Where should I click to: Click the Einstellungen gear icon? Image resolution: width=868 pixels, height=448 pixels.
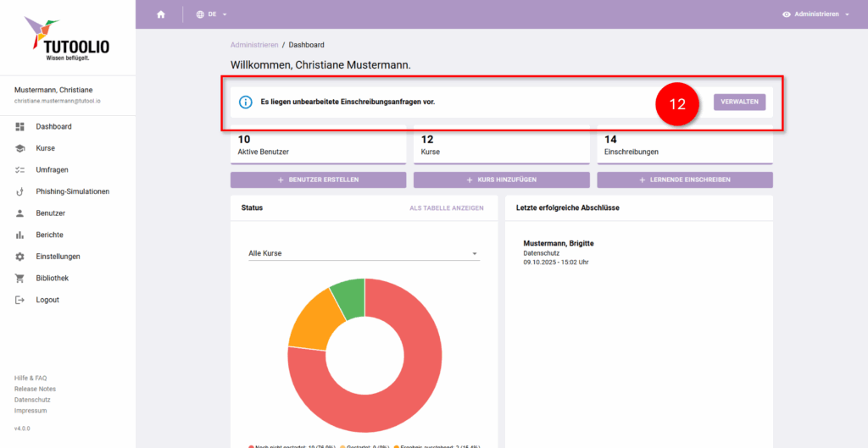tap(19, 257)
